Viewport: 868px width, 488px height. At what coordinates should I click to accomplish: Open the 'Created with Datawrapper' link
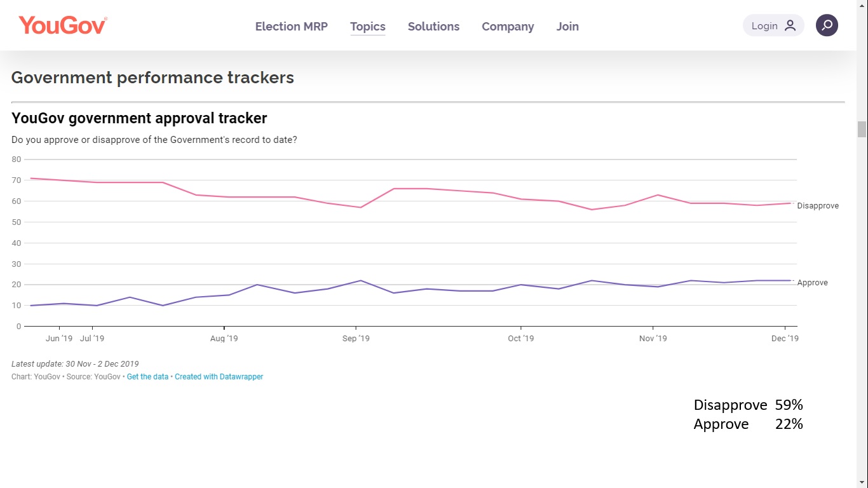click(x=219, y=377)
